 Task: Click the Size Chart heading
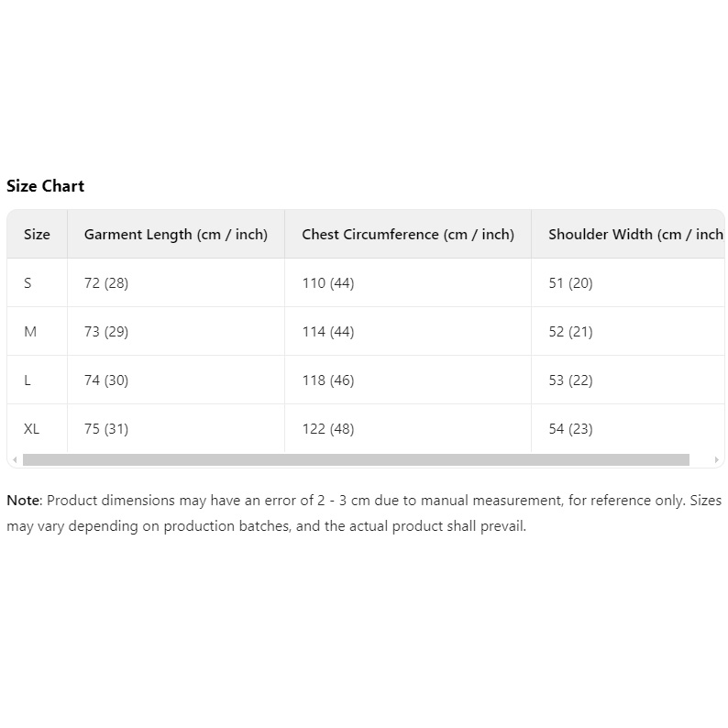point(45,186)
